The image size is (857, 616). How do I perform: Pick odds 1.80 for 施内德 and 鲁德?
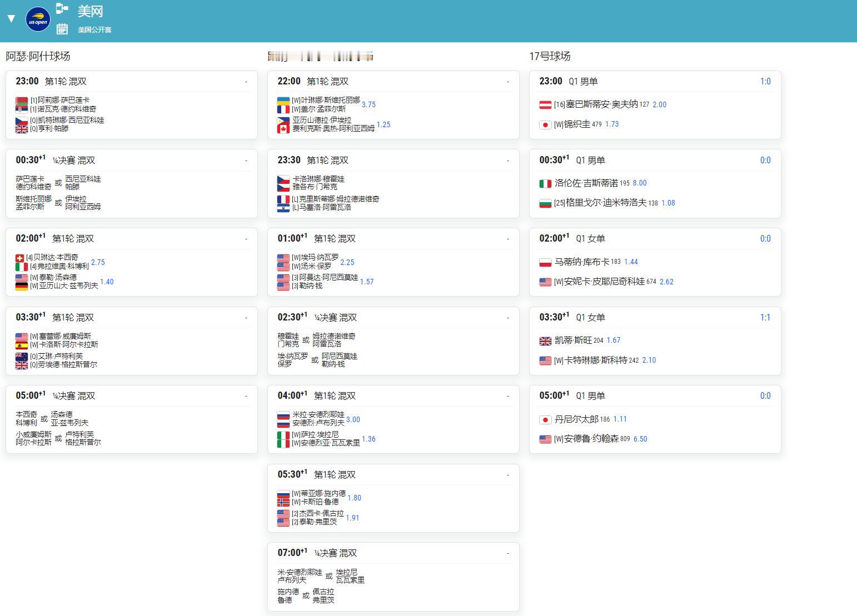[x=354, y=498]
